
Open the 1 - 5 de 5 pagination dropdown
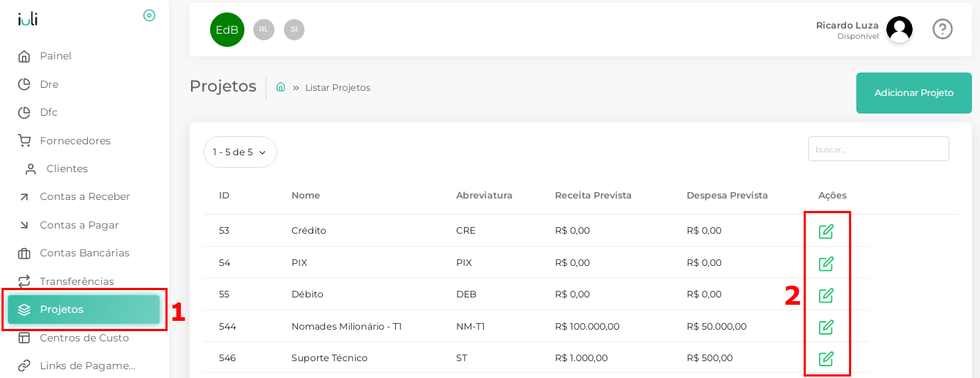pyautogui.click(x=240, y=152)
